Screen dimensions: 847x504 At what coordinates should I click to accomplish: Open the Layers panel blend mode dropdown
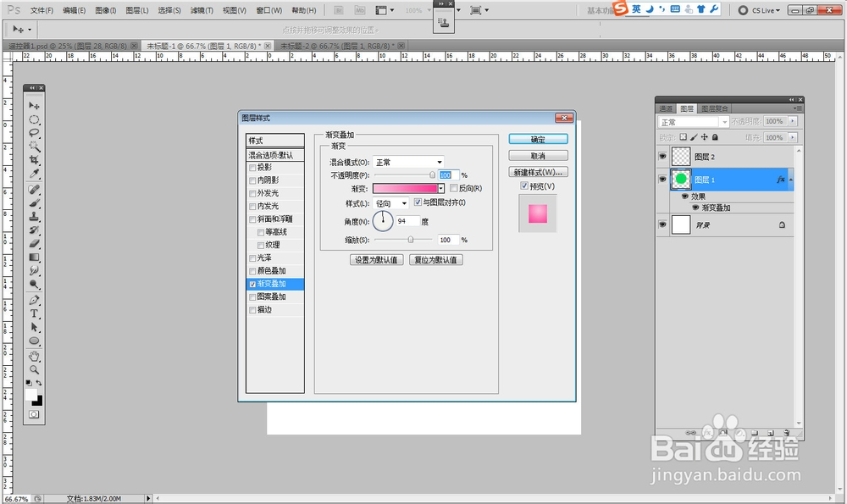click(x=694, y=122)
